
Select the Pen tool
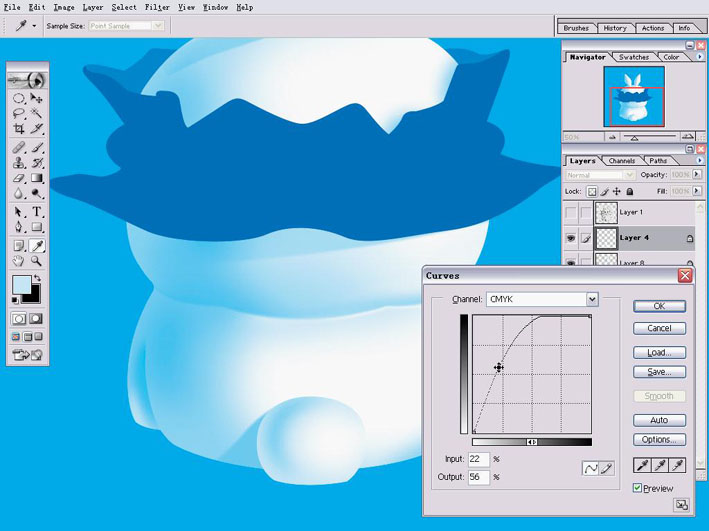pyautogui.click(x=19, y=227)
